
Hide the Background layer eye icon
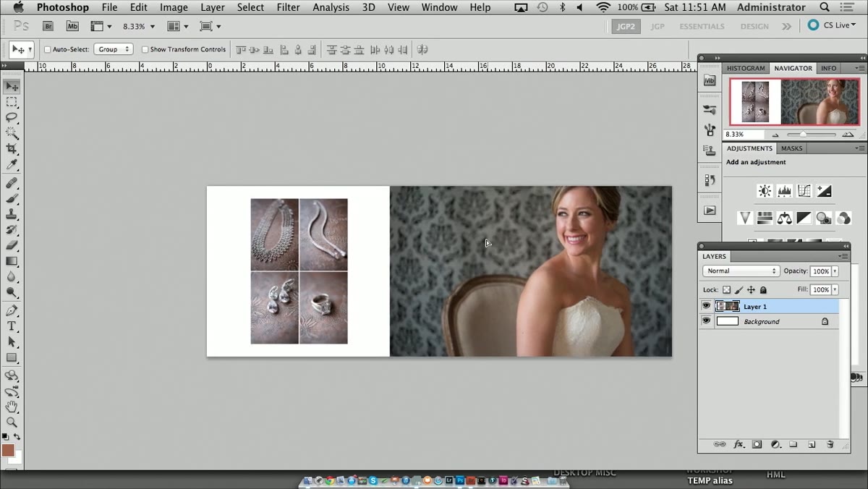[x=707, y=321]
